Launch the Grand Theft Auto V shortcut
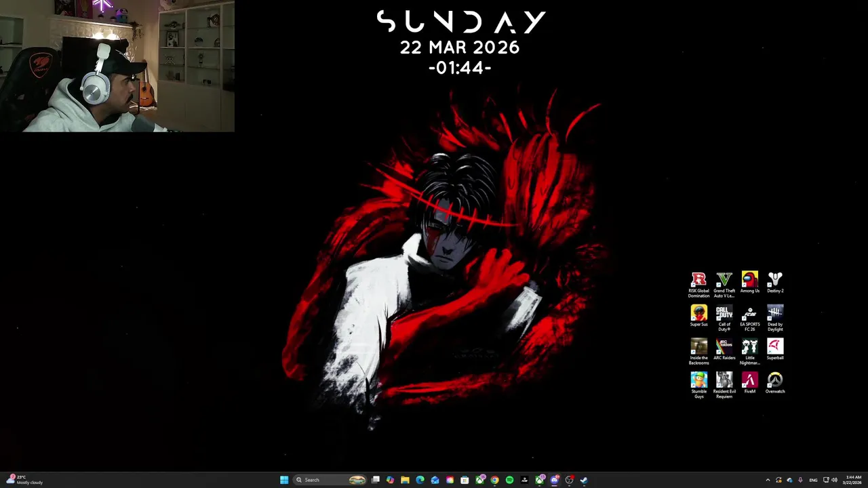Screen dimensions: 868x488 (x=724, y=285)
